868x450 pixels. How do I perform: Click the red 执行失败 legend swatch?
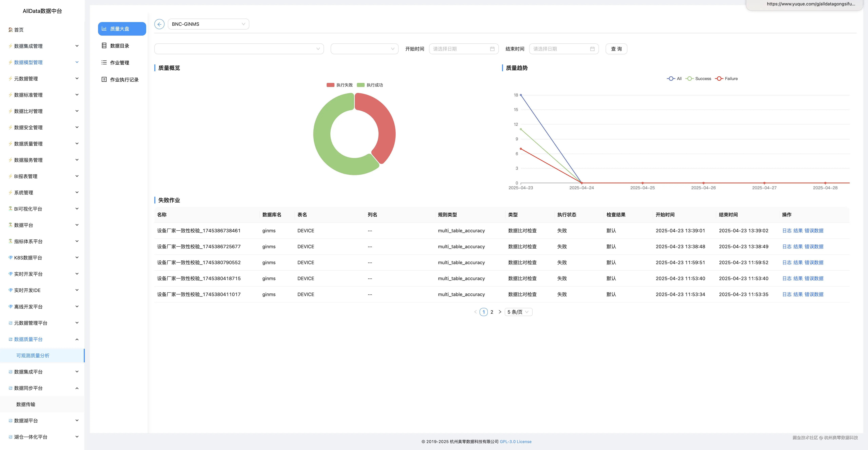(x=330, y=85)
